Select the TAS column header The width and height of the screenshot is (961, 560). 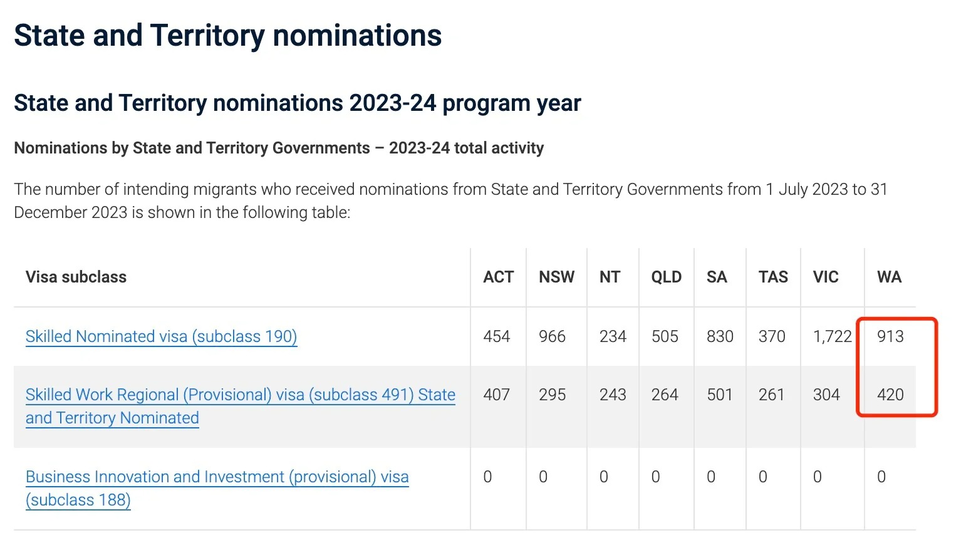773,277
